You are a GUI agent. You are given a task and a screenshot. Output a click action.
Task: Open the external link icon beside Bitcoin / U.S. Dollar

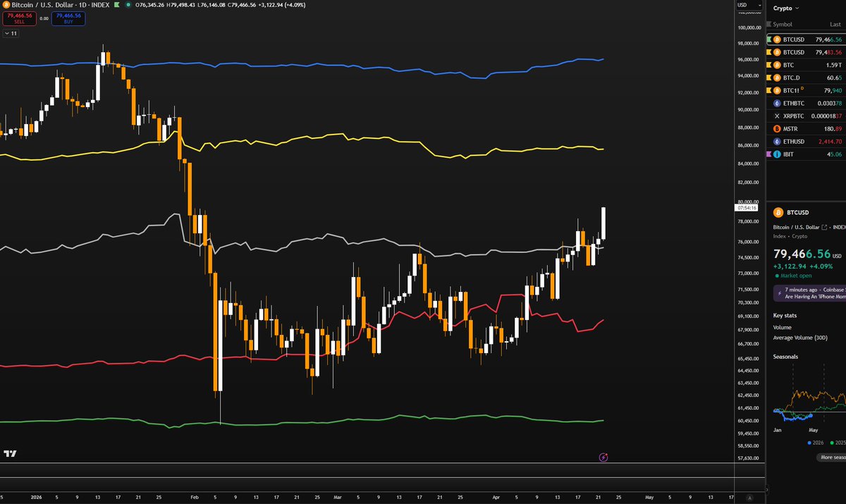824,227
